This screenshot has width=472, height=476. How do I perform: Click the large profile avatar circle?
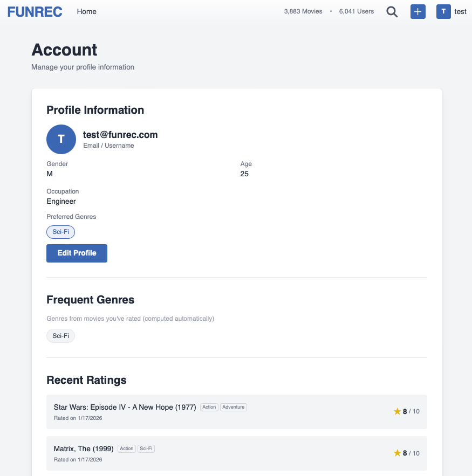[x=61, y=139]
